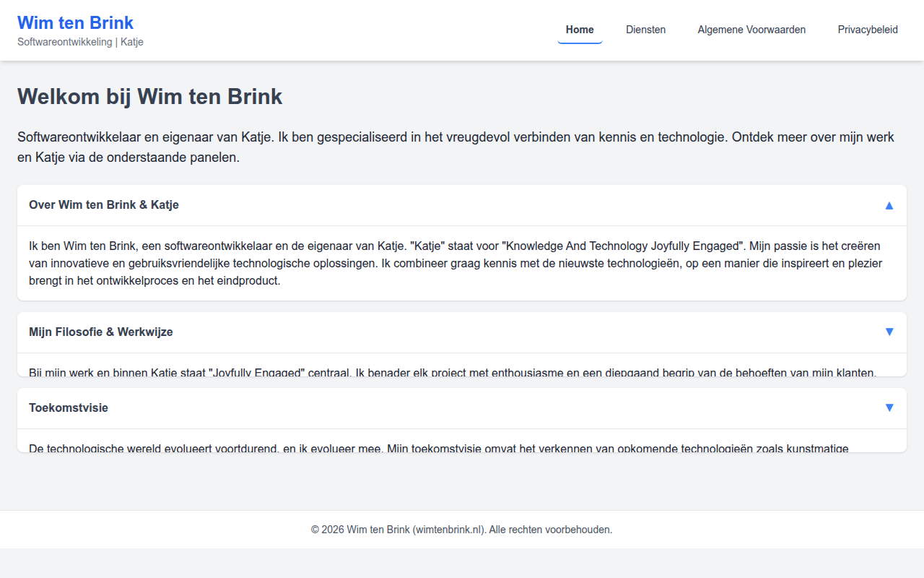Open Algemene Voorwaarden in the navigation
924x578 pixels.
751,30
